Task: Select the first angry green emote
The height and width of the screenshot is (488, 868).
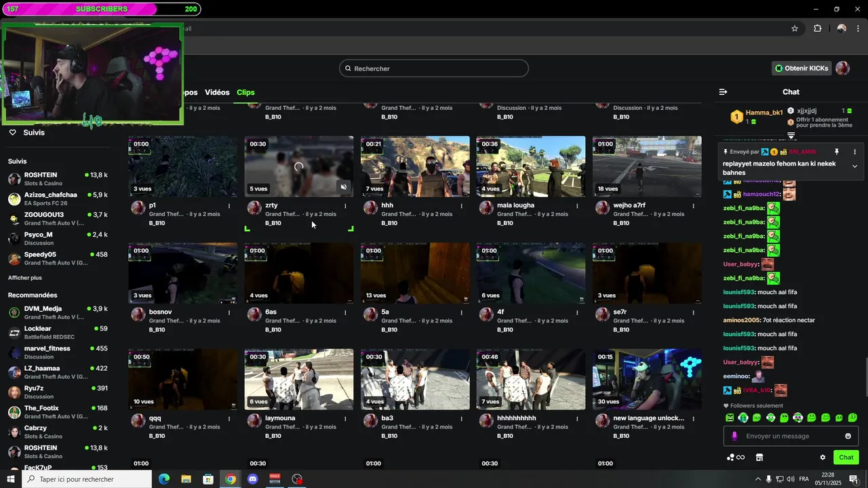Action: tap(730, 418)
